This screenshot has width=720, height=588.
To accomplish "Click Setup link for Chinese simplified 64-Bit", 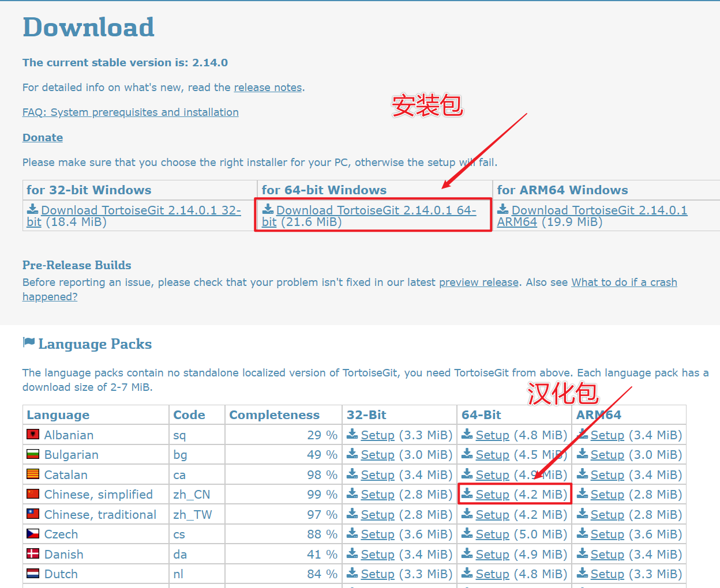I will 492,495.
